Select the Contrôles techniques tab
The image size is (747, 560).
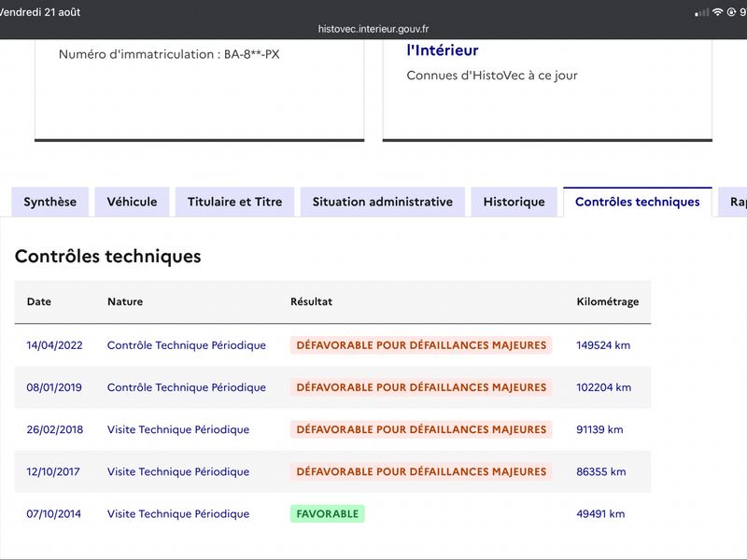[638, 202]
